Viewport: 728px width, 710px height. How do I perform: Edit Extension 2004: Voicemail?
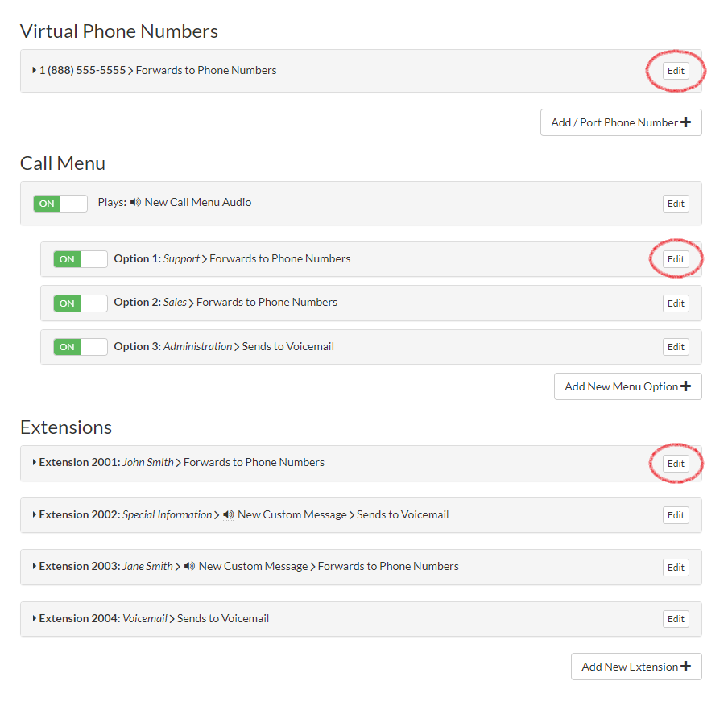[675, 618]
